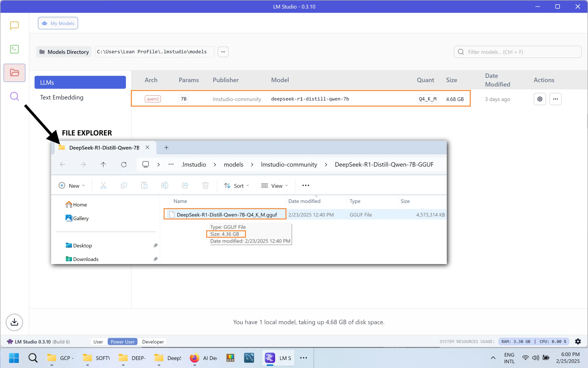Click the This PC monitor icon in address bar
Image resolution: width=588 pixels, height=368 pixels.
[146, 164]
